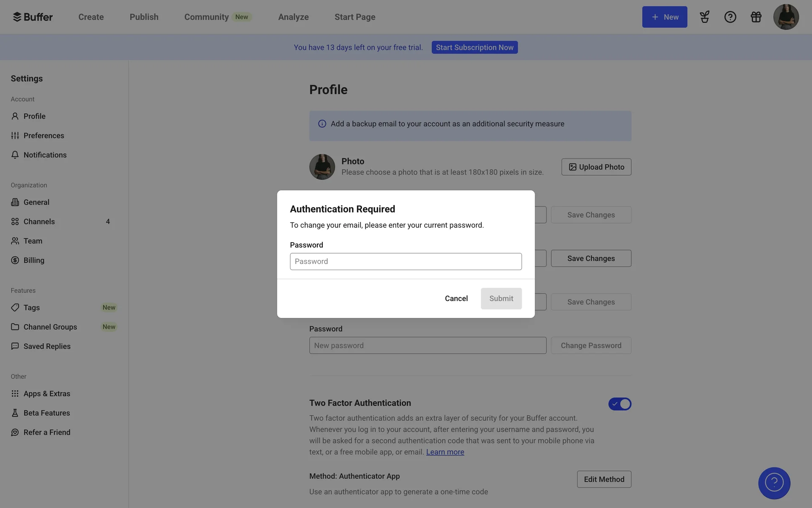Open Beta Features in the sidebar
812x508 pixels.
click(47, 413)
